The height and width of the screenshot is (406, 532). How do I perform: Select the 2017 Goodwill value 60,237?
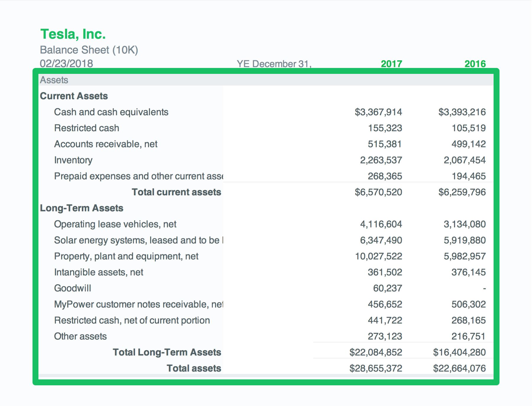click(x=387, y=288)
